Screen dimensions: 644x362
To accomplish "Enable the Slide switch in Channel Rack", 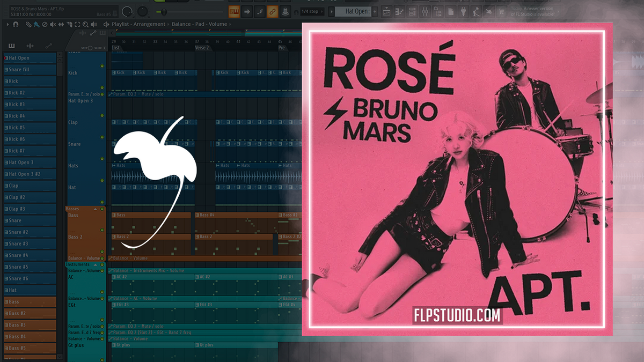I will [x=105, y=48].
